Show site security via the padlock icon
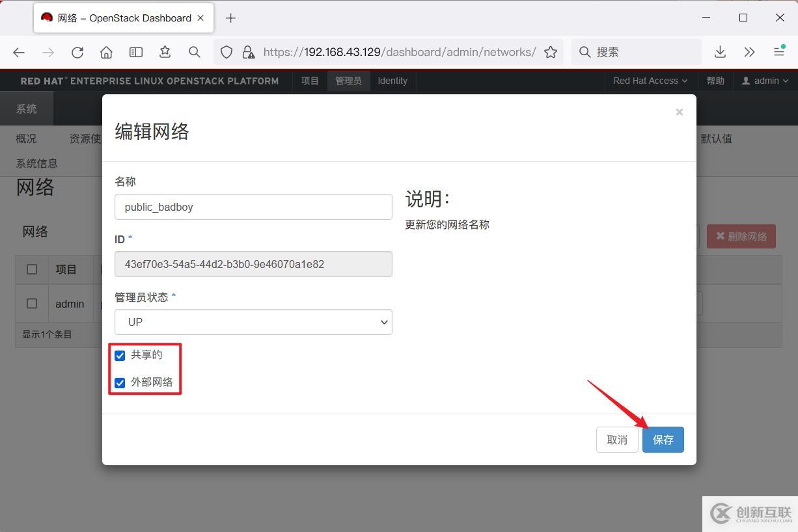This screenshot has width=798, height=532. (x=248, y=52)
